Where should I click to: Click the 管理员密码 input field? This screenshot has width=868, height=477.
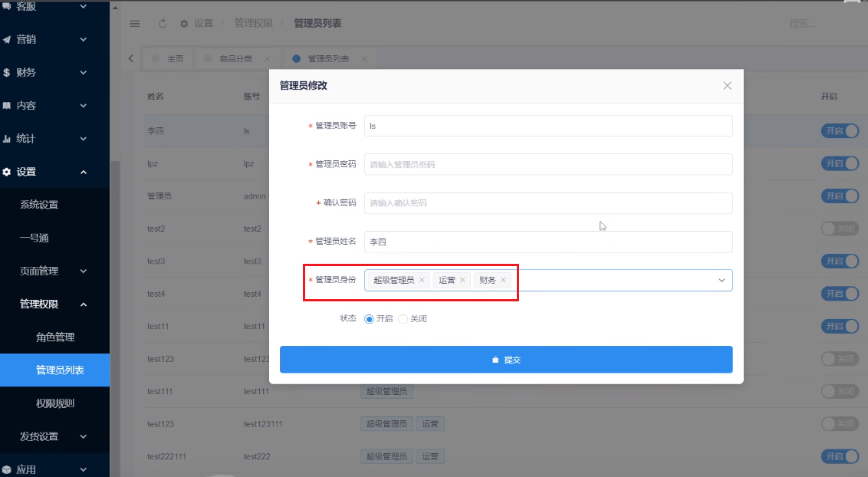pos(548,164)
